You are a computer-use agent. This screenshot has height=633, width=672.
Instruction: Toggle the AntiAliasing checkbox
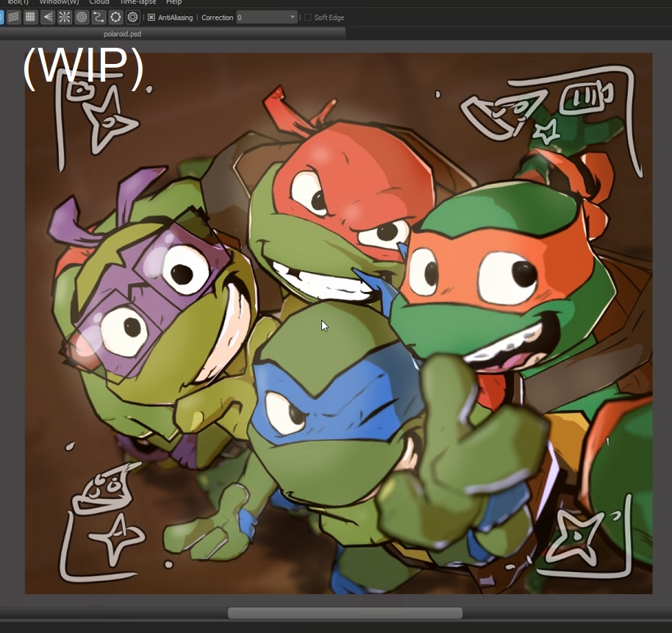click(151, 18)
